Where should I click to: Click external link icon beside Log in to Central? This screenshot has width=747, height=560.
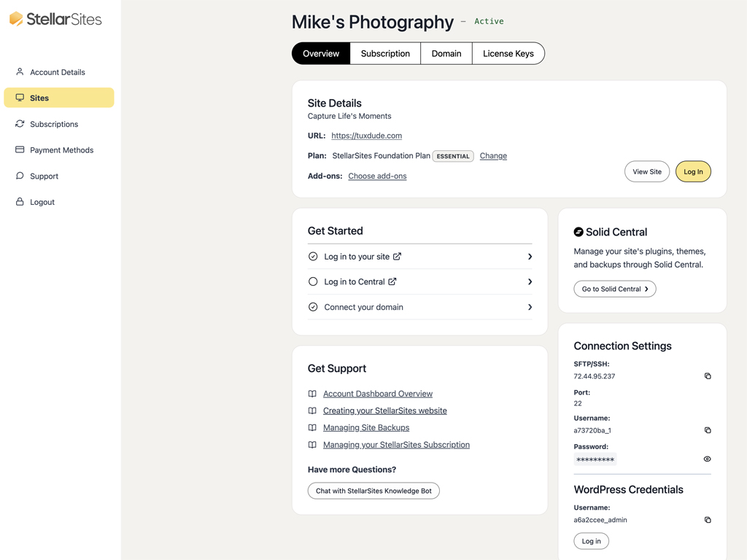coord(392,281)
